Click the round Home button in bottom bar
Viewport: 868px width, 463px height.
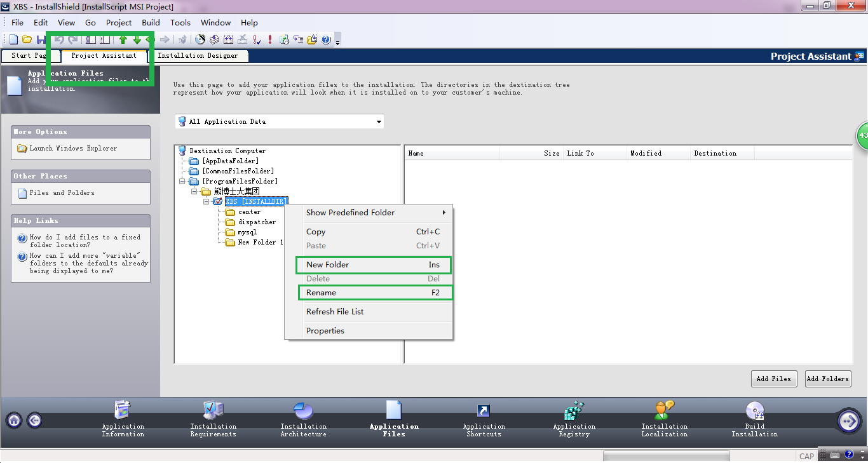(14, 420)
